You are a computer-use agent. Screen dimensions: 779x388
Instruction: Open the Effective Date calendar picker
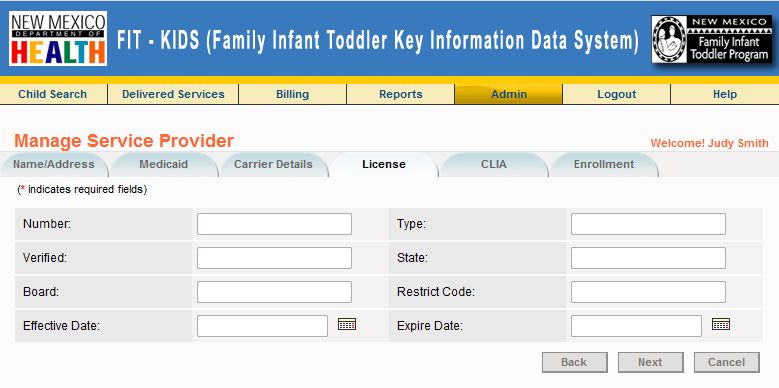tap(347, 324)
